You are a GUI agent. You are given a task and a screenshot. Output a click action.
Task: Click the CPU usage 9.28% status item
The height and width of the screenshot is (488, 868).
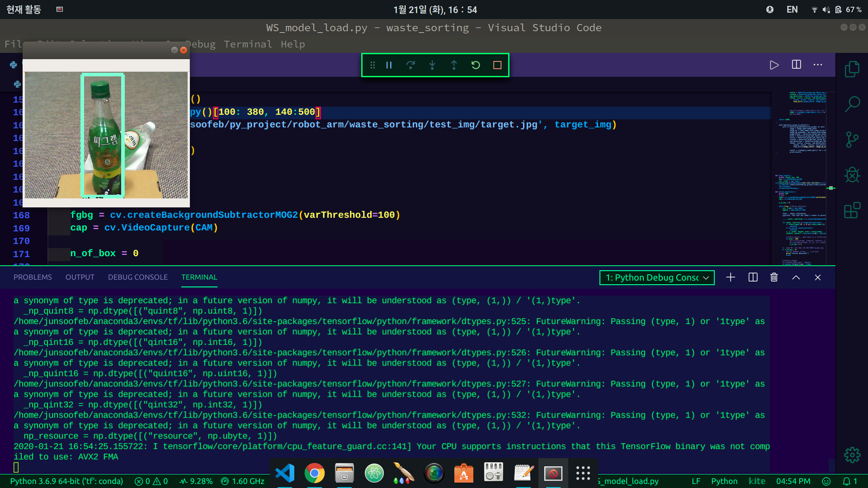point(196,481)
